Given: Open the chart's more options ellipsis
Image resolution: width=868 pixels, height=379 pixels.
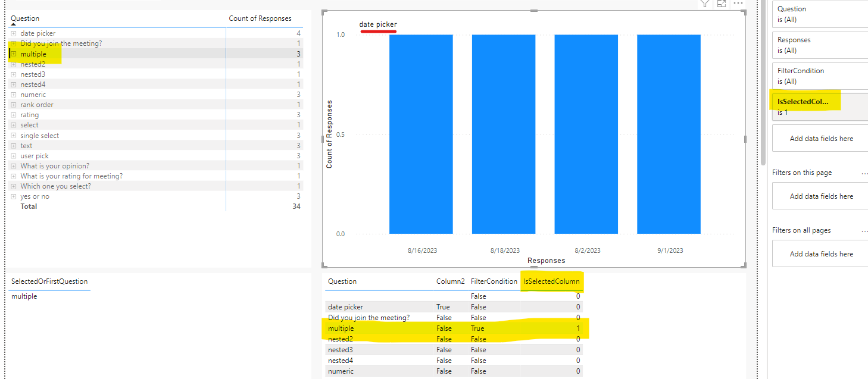Looking at the screenshot, I should [x=739, y=4].
